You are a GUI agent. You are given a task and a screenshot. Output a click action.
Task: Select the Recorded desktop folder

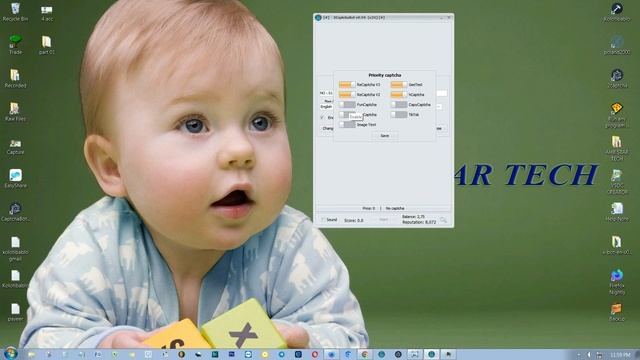point(15,78)
